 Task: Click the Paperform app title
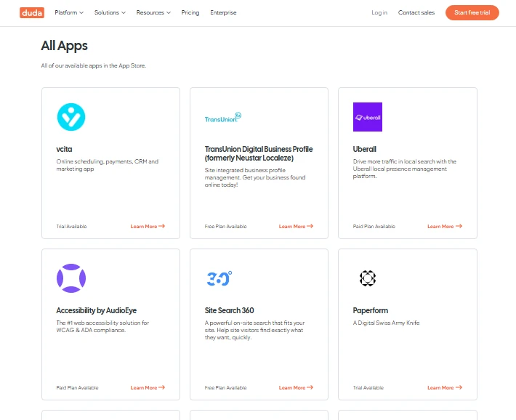pos(371,310)
